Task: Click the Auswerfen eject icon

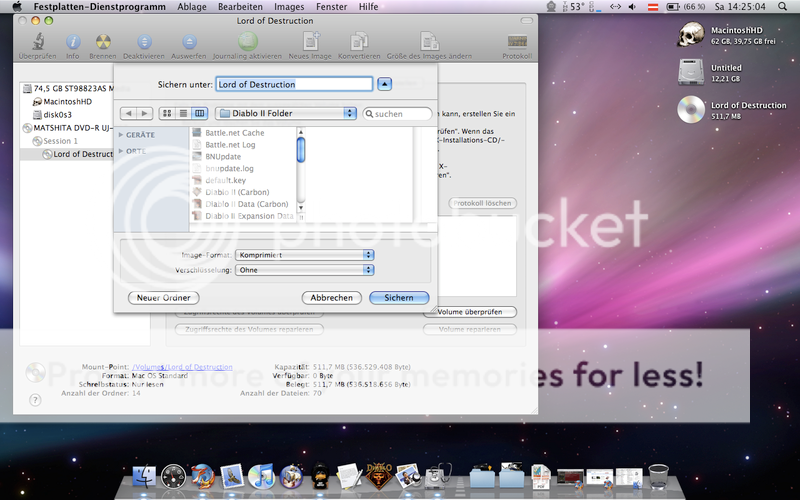Action: 189,42
